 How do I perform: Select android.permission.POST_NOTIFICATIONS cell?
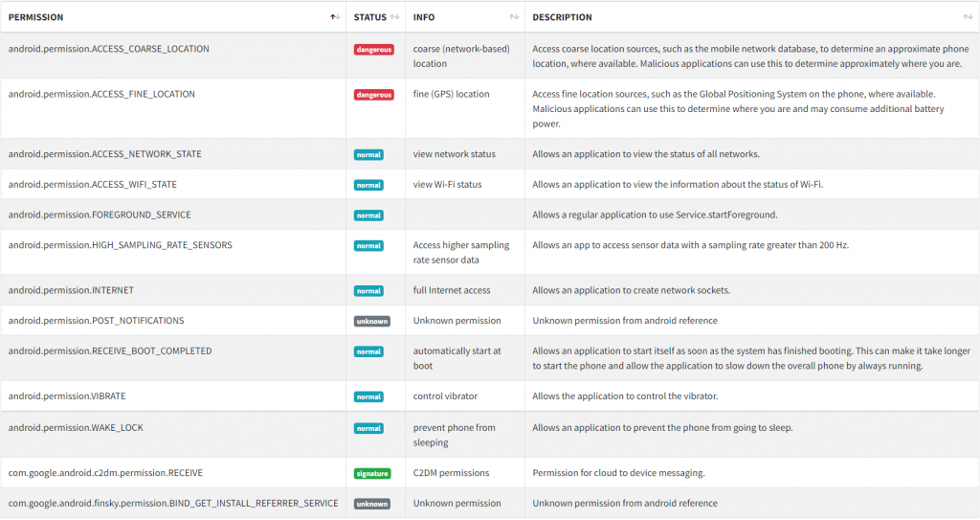tap(173, 321)
